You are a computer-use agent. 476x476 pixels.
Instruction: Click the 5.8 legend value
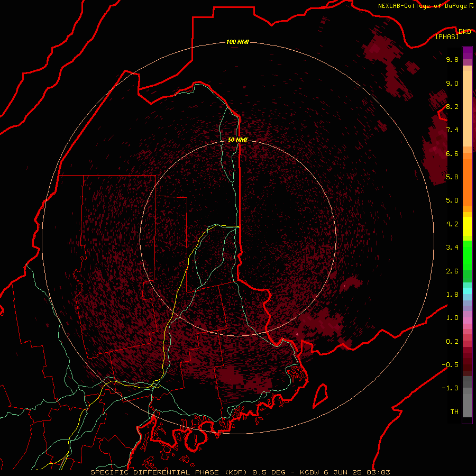point(452,177)
